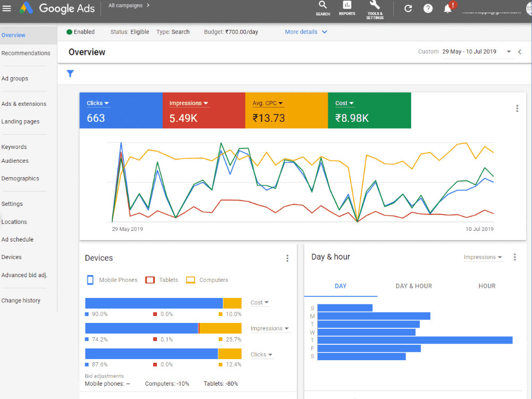Open Settings in the sidebar

pyautogui.click(x=12, y=204)
